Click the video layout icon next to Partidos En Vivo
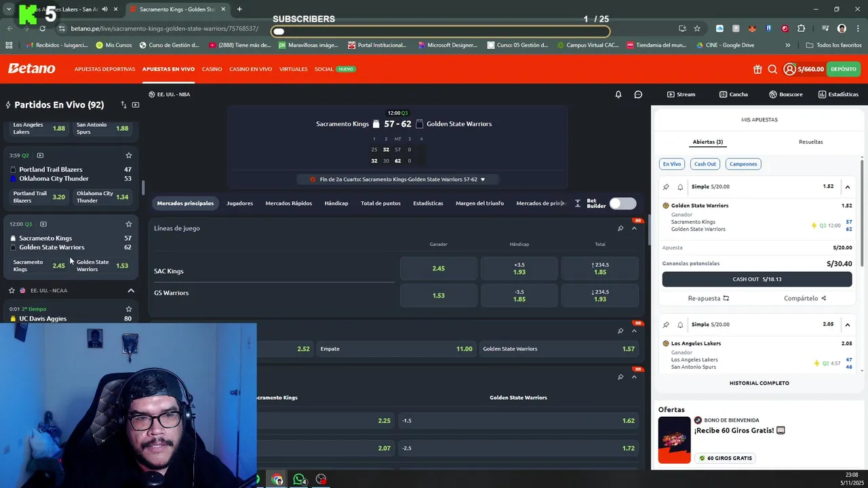868x488 pixels. tap(136, 105)
